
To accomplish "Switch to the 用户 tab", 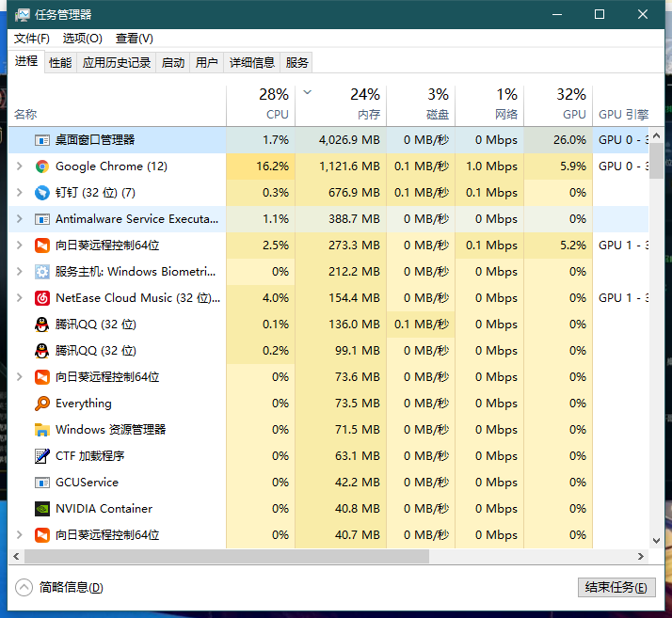I will (206, 63).
